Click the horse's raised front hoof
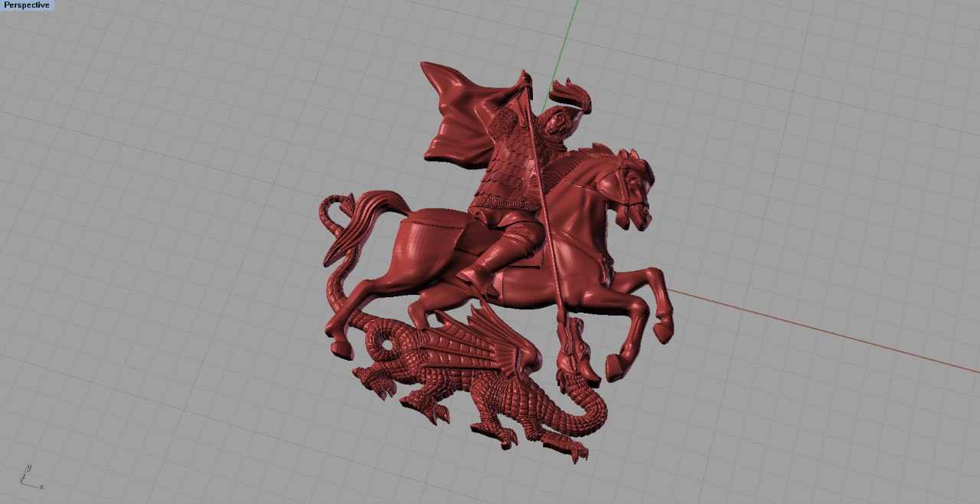Viewport: 980px width, 504px height. coord(664,332)
